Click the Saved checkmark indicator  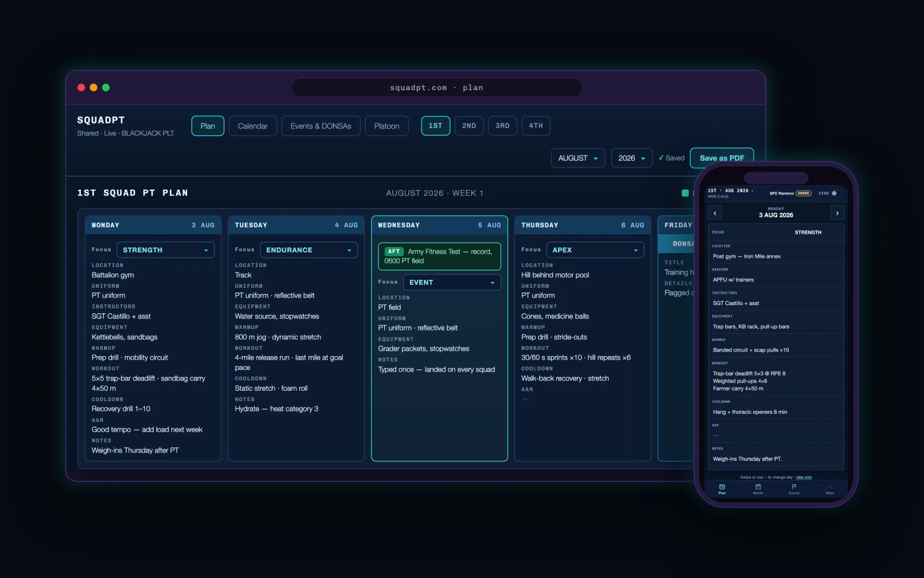pos(671,158)
